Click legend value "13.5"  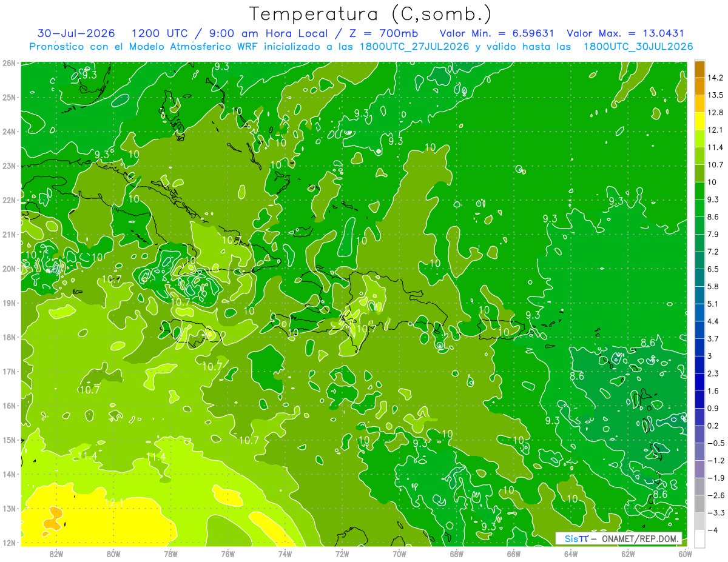pyautogui.click(x=714, y=95)
